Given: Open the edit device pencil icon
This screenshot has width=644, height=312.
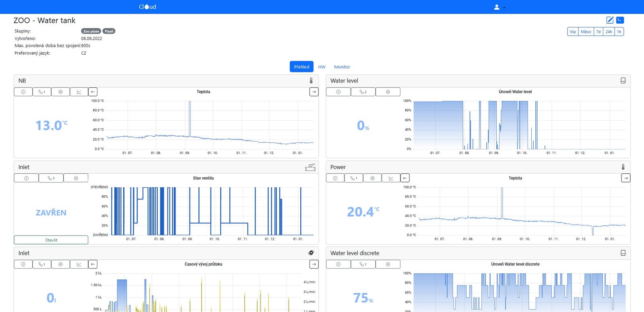Looking at the screenshot, I should pyautogui.click(x=610, y=20).
